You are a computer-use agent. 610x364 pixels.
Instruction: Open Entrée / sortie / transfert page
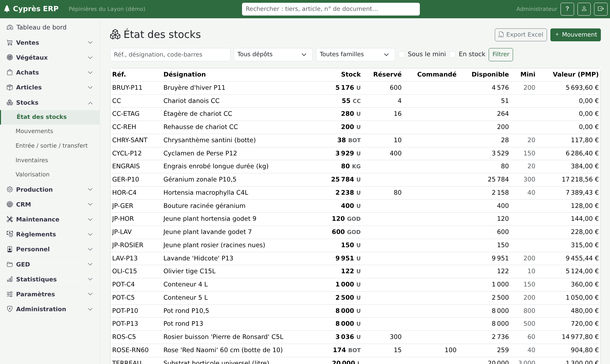pyautogui.click(x=52, y=146)
